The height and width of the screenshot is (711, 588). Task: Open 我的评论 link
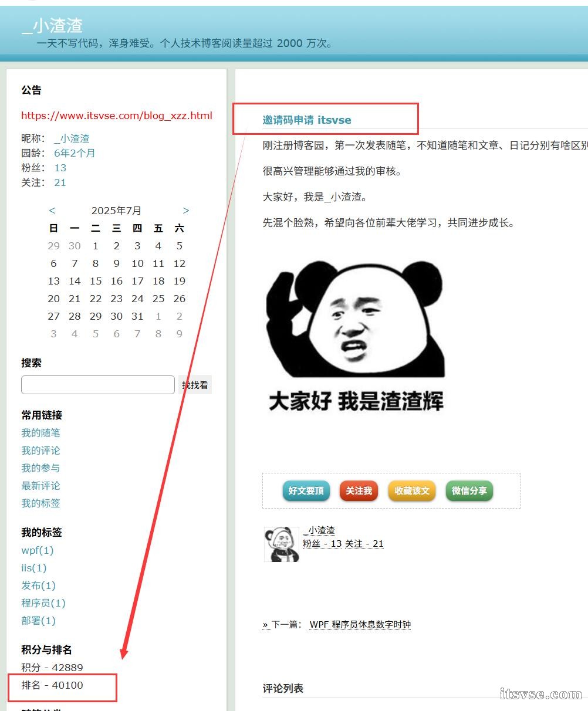click(40, 451)
